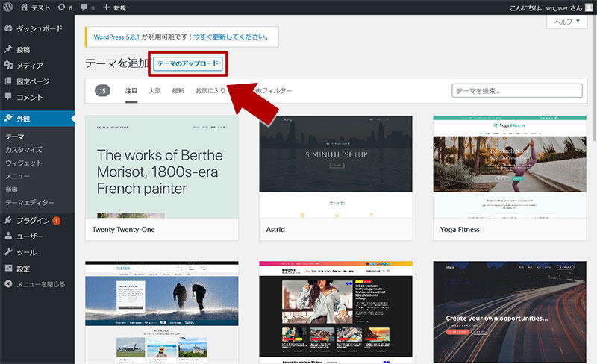Open the comments bubble icon in admin bar
Image resolution: width=597 pixels, height=364 pixels.
click(84, 7)
